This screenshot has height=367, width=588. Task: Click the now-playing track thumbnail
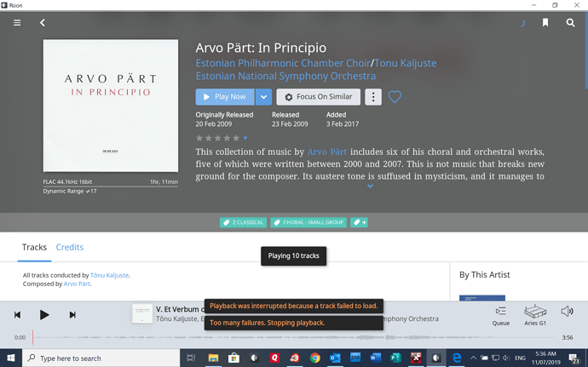pos(142,313)
